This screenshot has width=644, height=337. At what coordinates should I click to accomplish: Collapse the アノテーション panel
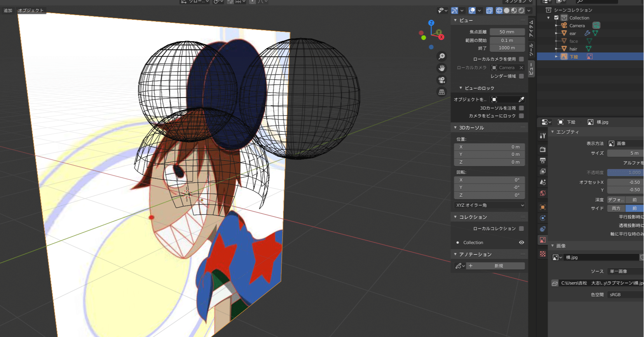[455, 254]
